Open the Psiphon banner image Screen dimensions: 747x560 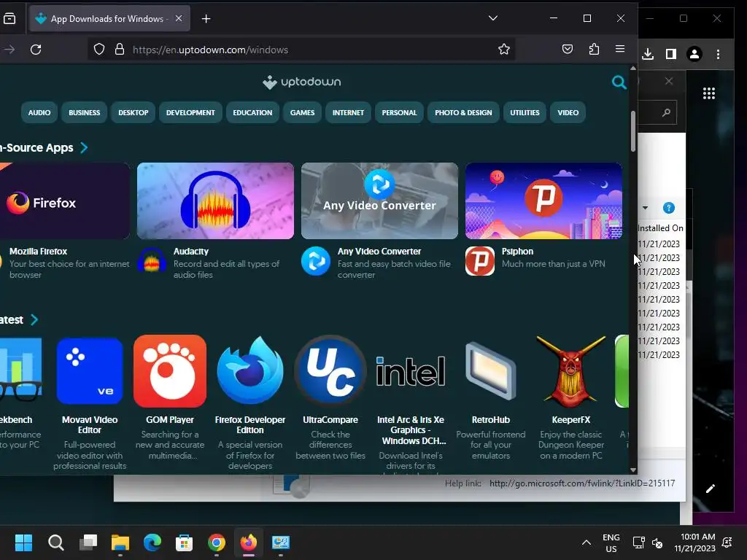[543, 201]
